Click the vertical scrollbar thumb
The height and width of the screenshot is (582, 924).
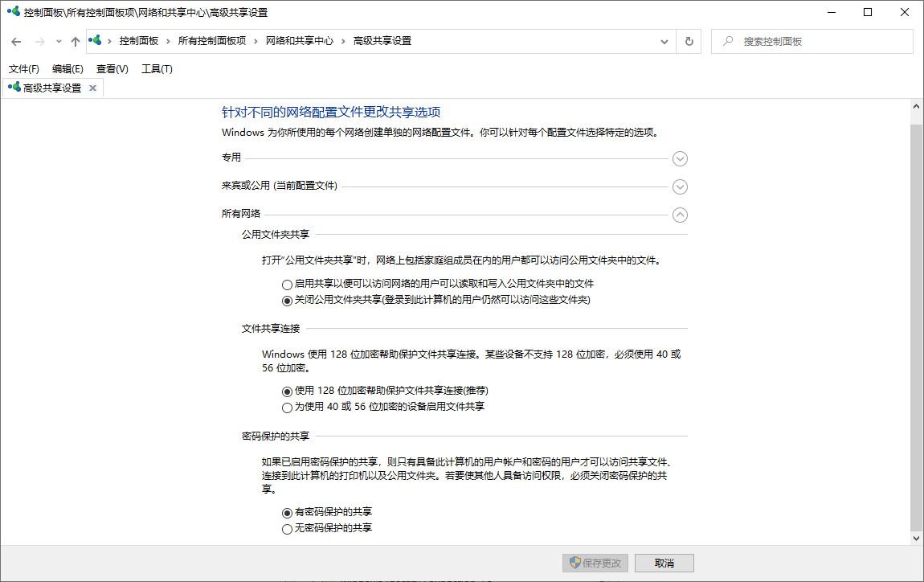coord(916,327)
